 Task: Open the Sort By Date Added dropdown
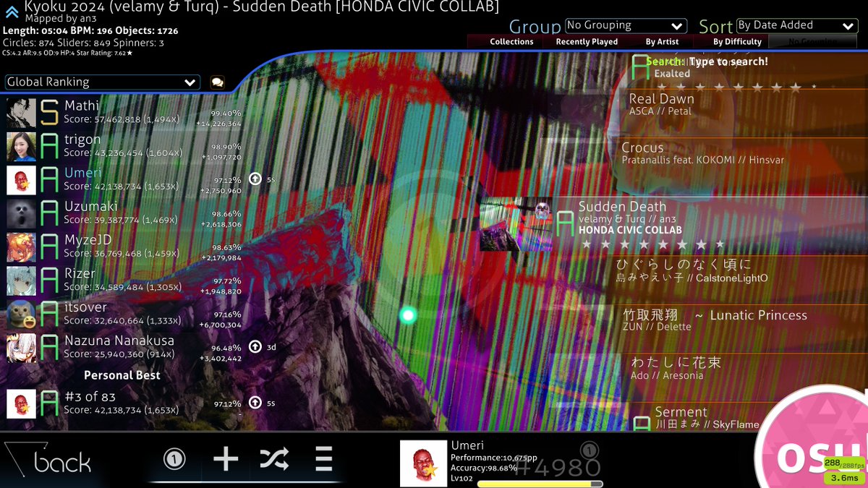click(x=797, y=26)
